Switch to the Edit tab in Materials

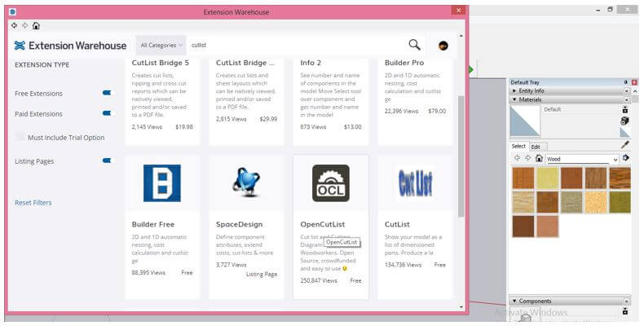(536, 147)
